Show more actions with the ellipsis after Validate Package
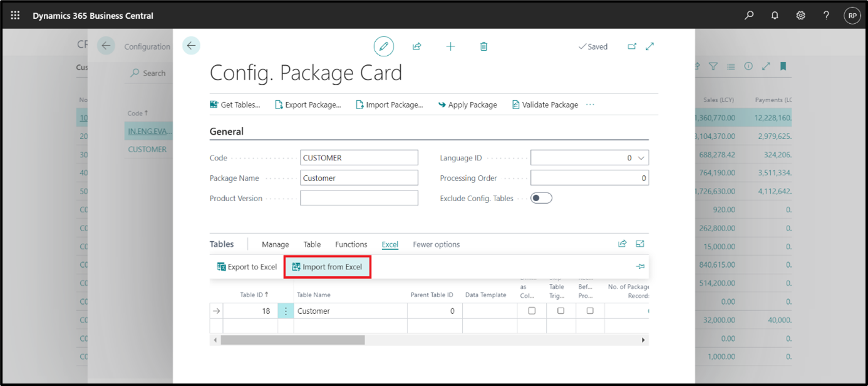This screenshot has height=386, width=868. pos(590,105)
